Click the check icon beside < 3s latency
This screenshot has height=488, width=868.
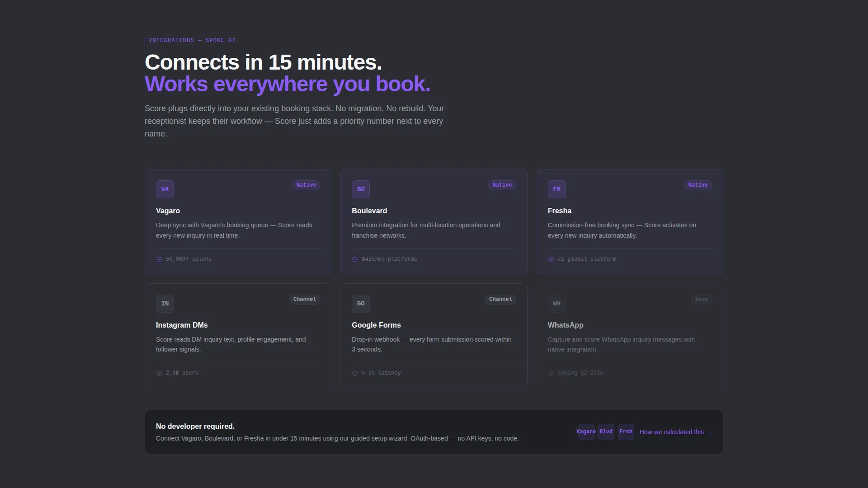pyautogui.click(x=355, y=373)
